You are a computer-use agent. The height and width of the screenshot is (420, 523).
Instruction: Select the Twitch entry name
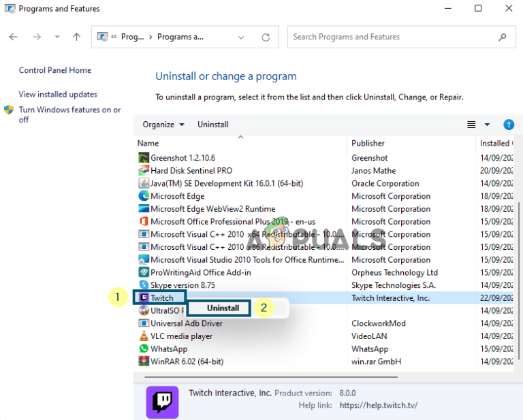162,297
